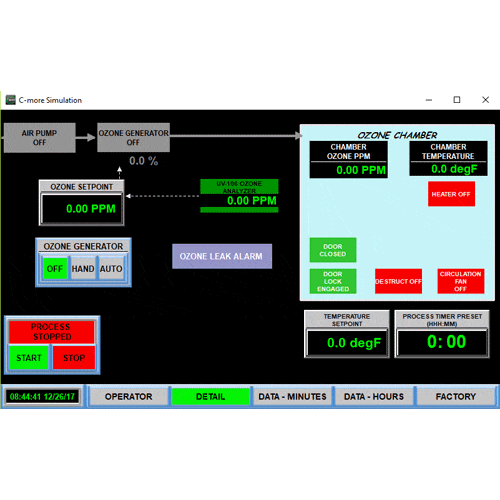The width and height of the screenshot is (500, 500).
Task: Click the date and time display
Action: (x=42, y=397)
